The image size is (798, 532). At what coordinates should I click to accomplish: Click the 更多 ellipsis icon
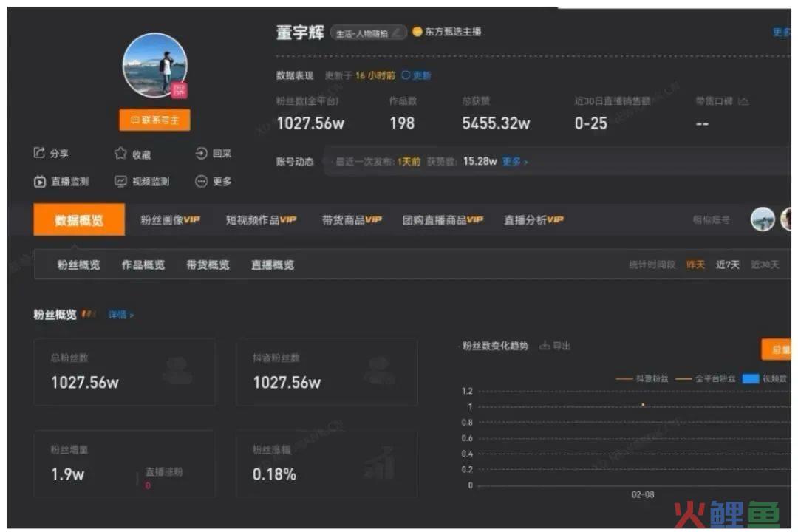pyautogui.click(x=201, y=181)
